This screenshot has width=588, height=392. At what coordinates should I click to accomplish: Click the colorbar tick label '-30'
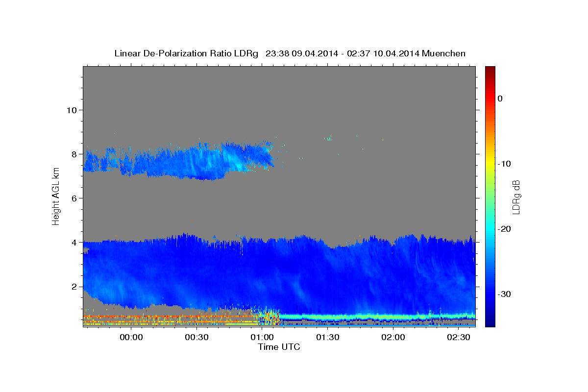[x=505, y=294]
